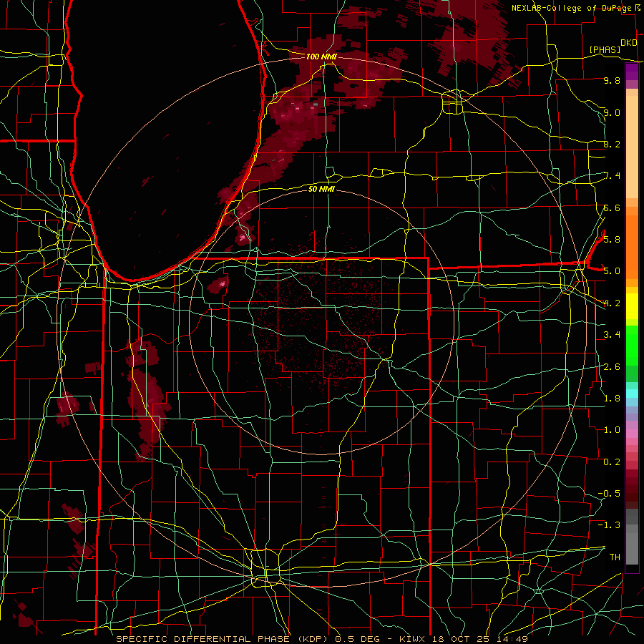Click the (KDP) product abbreviation
The width and height of the screenshot is (644, 644).
pos(311,639)
